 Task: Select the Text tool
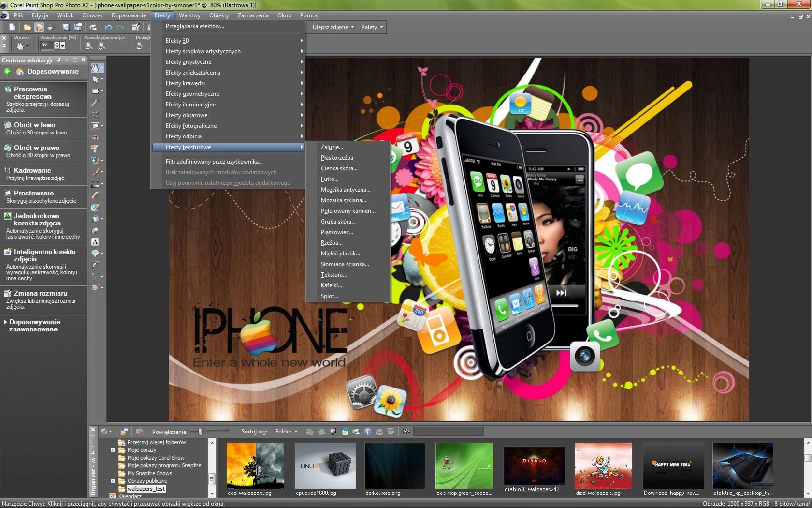(x=96, y=242)
